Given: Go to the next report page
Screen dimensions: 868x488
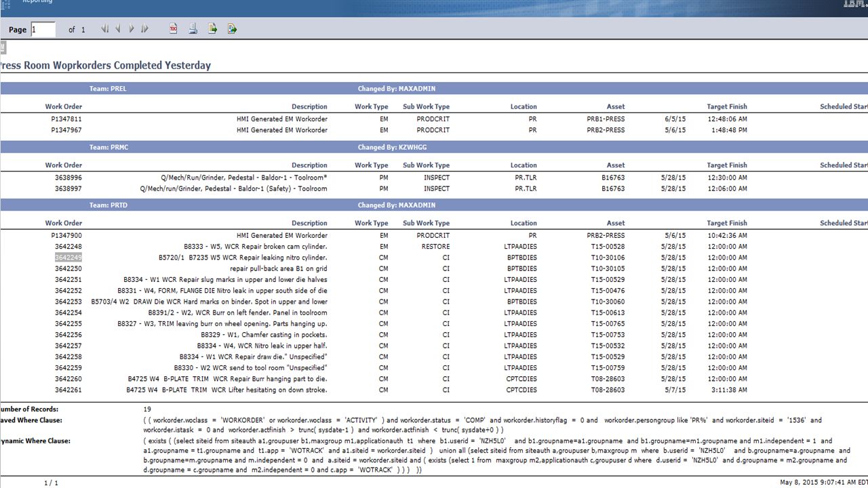Looking at the screenshot, I should [132, 29].
